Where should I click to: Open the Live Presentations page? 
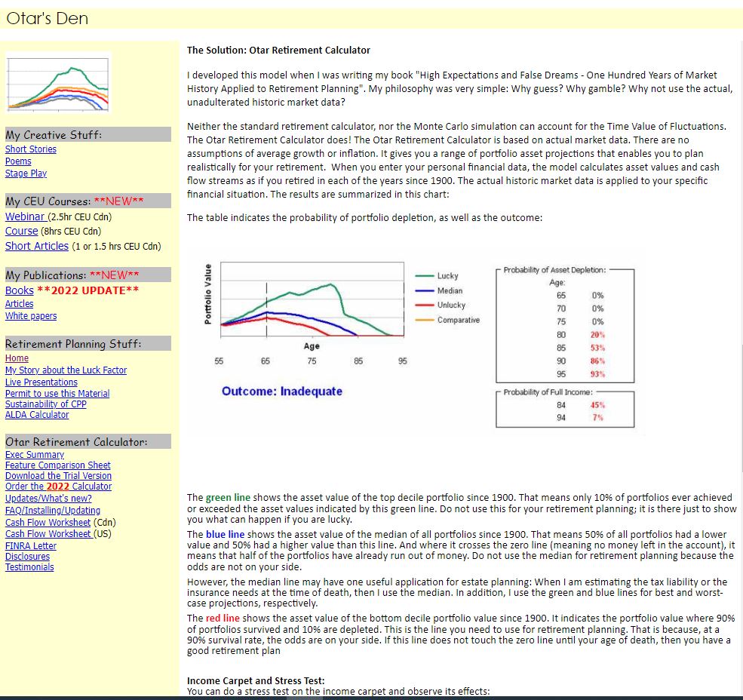[x=41, y=382]
